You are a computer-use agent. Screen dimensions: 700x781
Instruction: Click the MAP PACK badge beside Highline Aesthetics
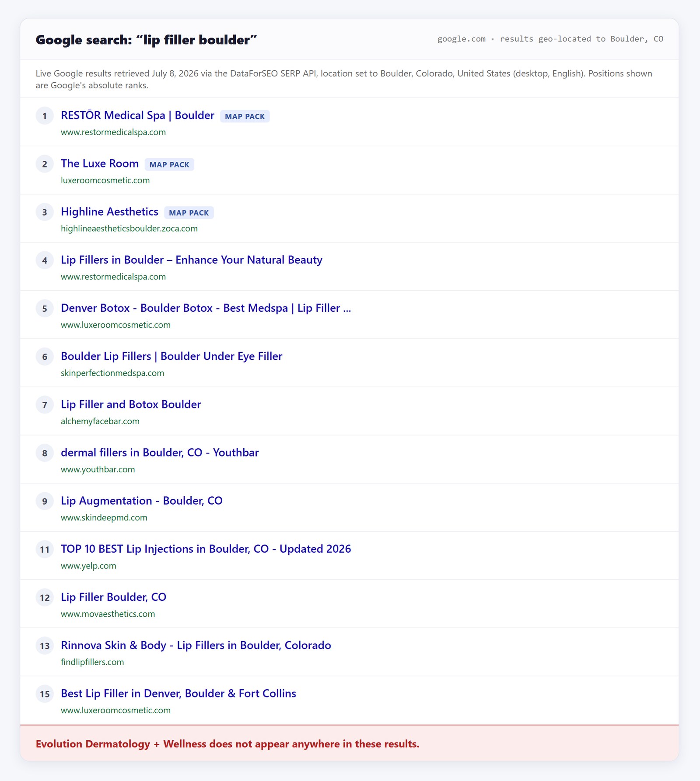coord(189,213)
